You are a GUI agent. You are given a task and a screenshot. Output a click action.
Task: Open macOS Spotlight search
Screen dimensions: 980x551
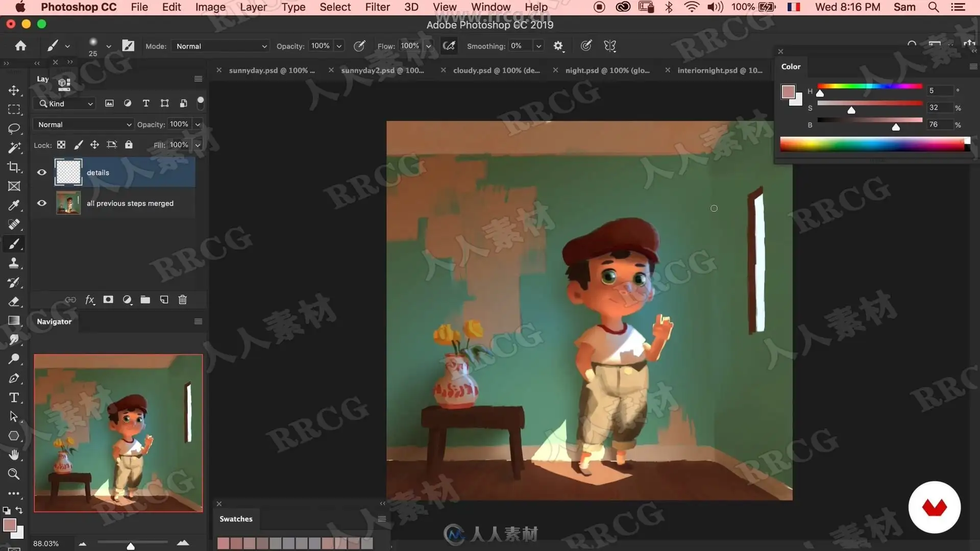[x=934, y=7]
